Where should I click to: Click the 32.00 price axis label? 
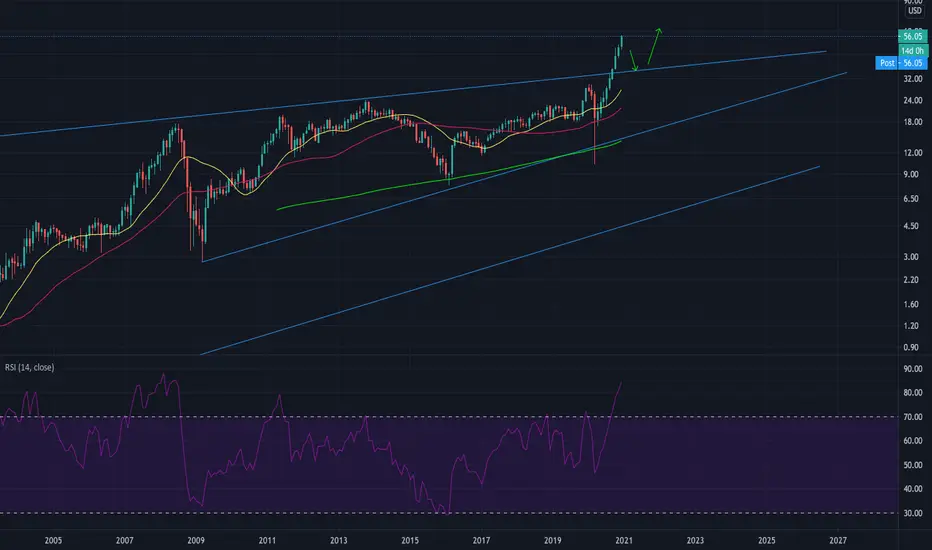point(913,78)
